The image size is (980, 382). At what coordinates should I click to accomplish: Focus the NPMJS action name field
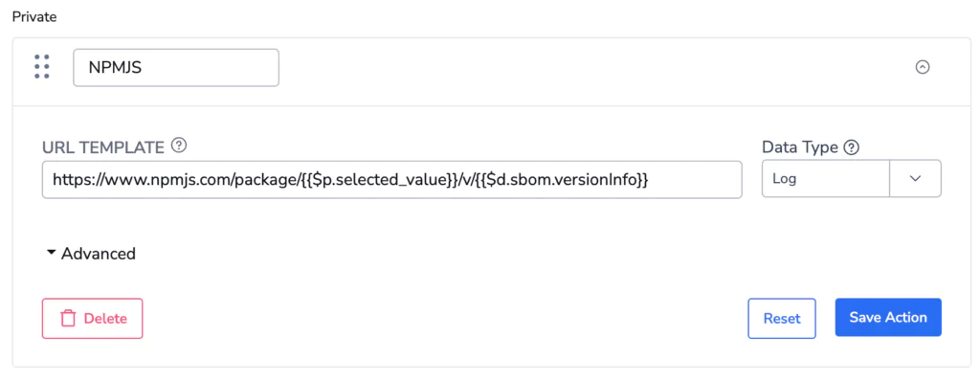pyautogui.click(x=176, y=68)
